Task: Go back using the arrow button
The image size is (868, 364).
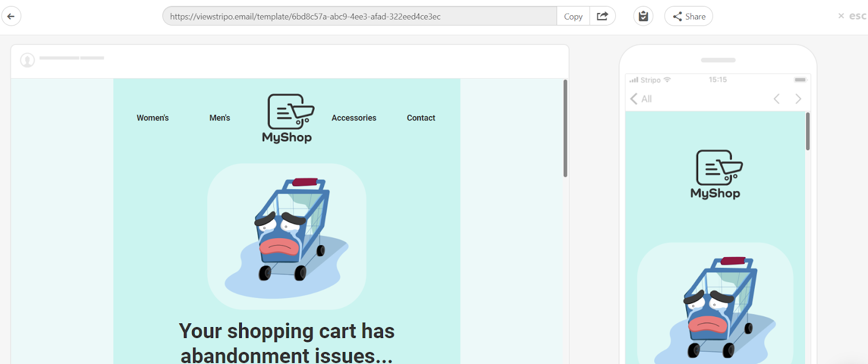Action: 11,16
